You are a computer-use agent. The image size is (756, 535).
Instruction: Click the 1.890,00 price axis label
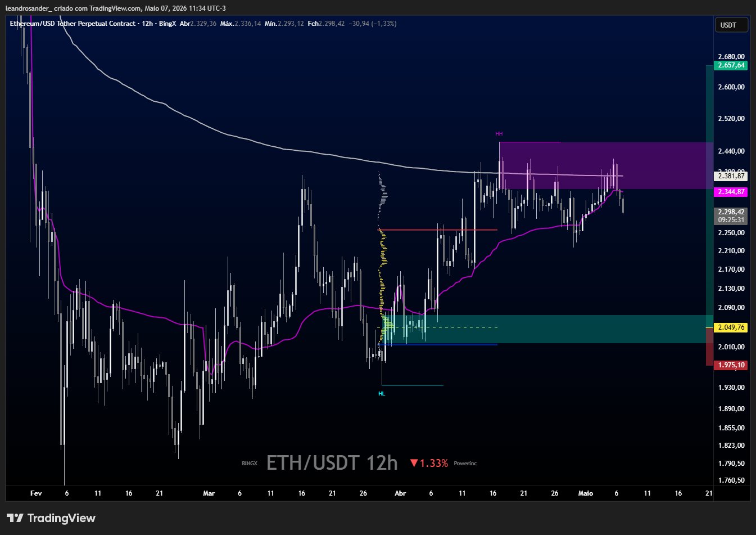(x=731, y=409)
